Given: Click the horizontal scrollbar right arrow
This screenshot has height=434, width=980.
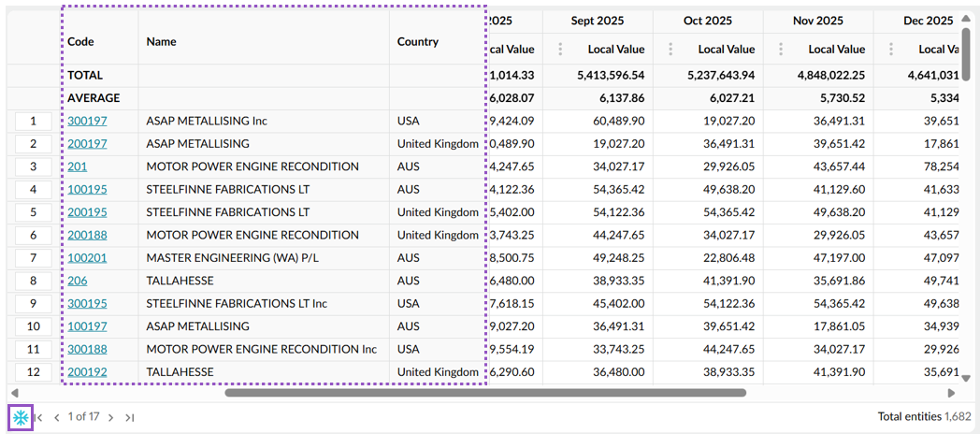Looking at the screenshot, I should tap(951, 394).
